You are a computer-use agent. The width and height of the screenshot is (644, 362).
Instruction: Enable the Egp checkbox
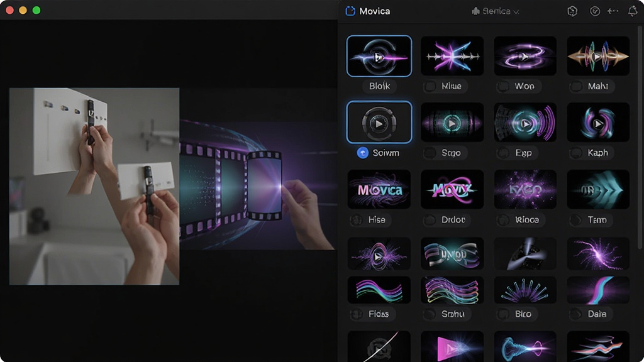[502, 153]
